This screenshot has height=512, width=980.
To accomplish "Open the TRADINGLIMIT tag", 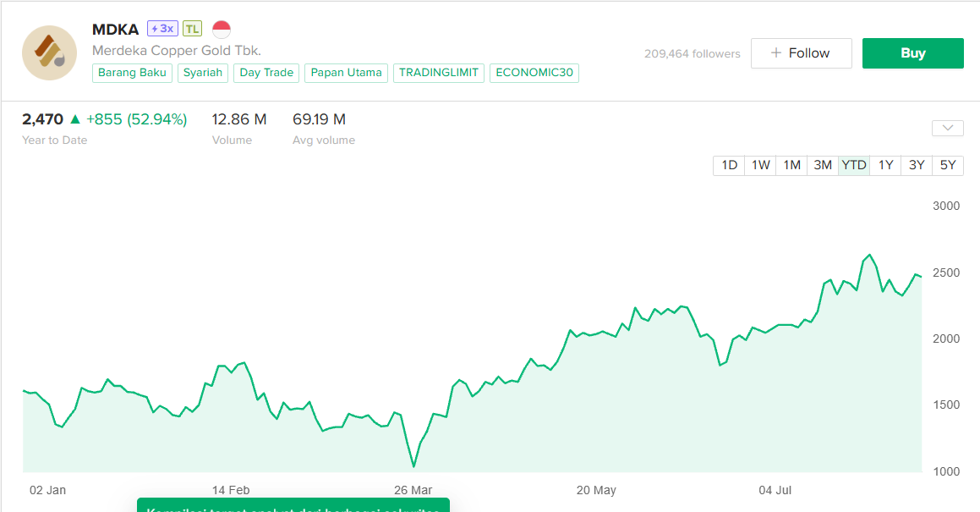I will [439, 73].
